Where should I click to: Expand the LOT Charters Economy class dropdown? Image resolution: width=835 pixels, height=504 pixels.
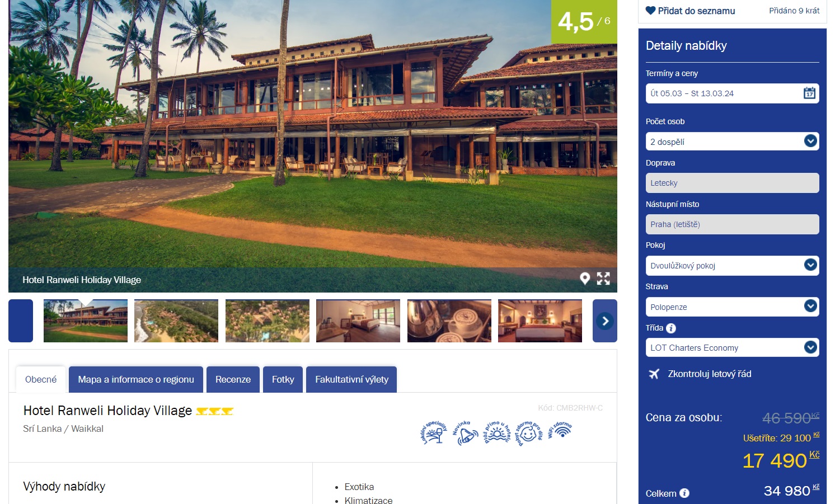(732, 348)
